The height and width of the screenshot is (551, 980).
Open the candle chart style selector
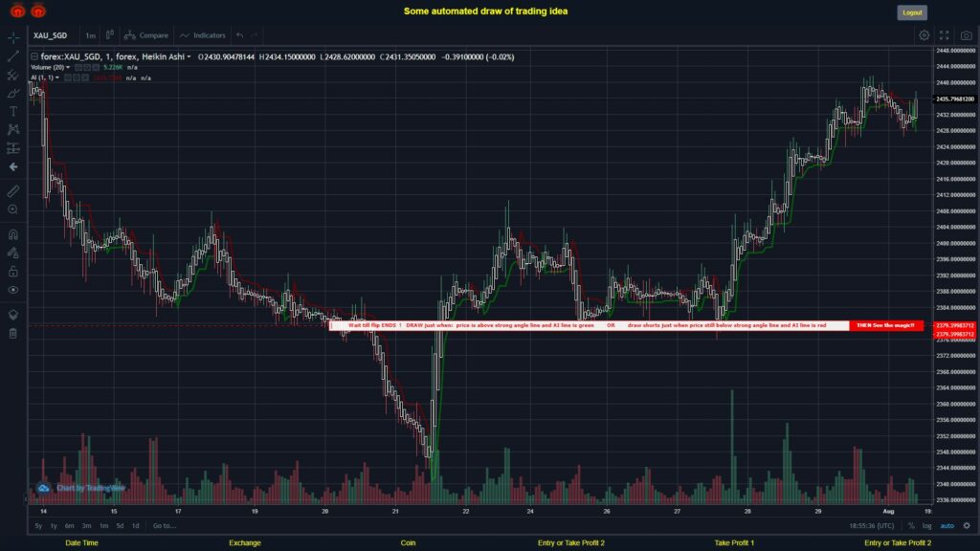[x=109, y=35]
